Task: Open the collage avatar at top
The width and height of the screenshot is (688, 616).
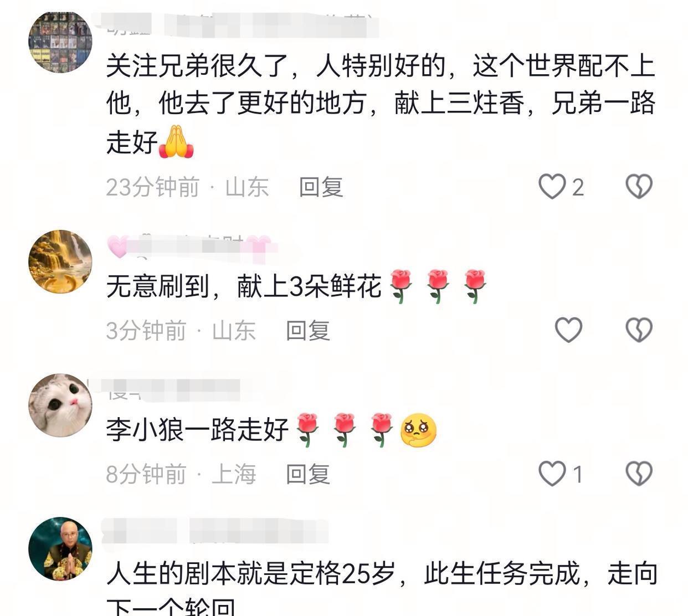Action: 60,41
